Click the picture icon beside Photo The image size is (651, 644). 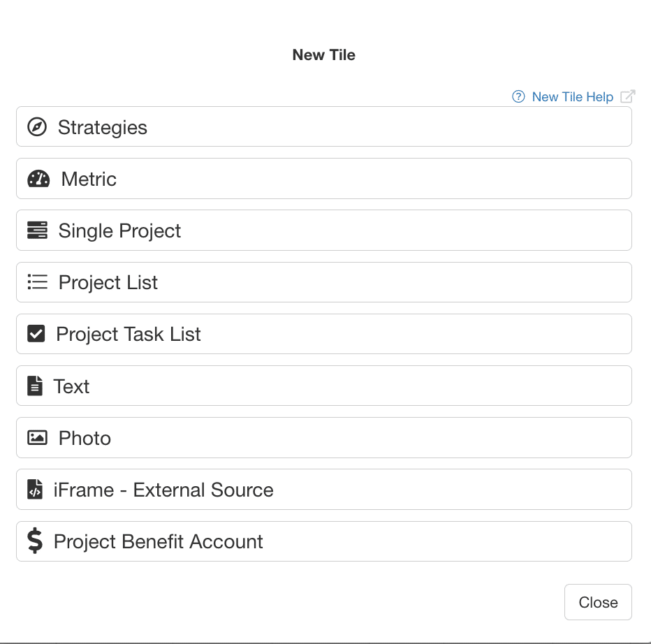[x=37, y=438]
